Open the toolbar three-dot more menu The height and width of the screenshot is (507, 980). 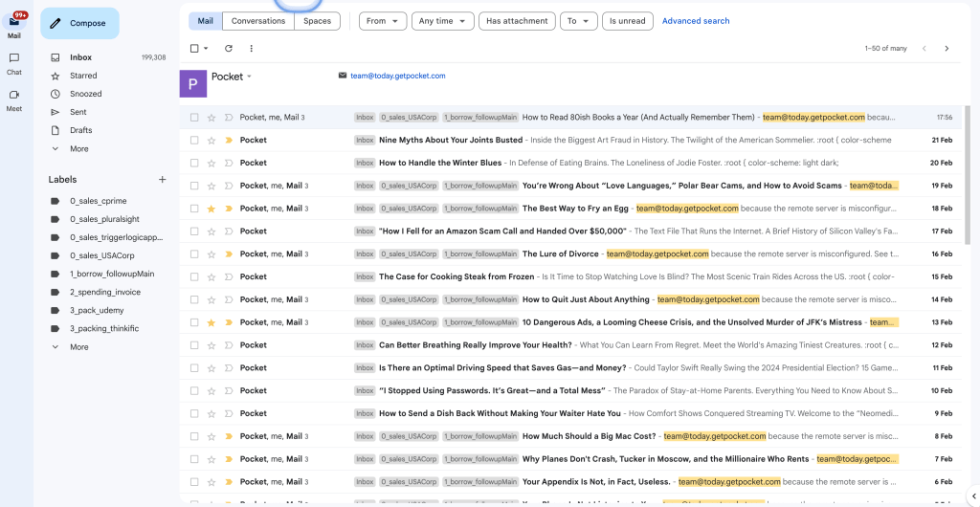click(x=252, y=49)
